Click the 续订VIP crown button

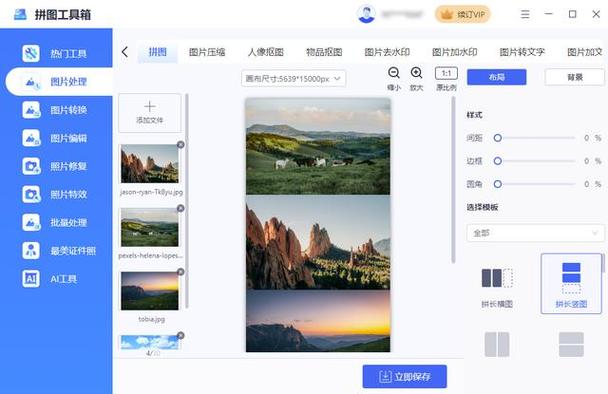[x=463, y=15]
